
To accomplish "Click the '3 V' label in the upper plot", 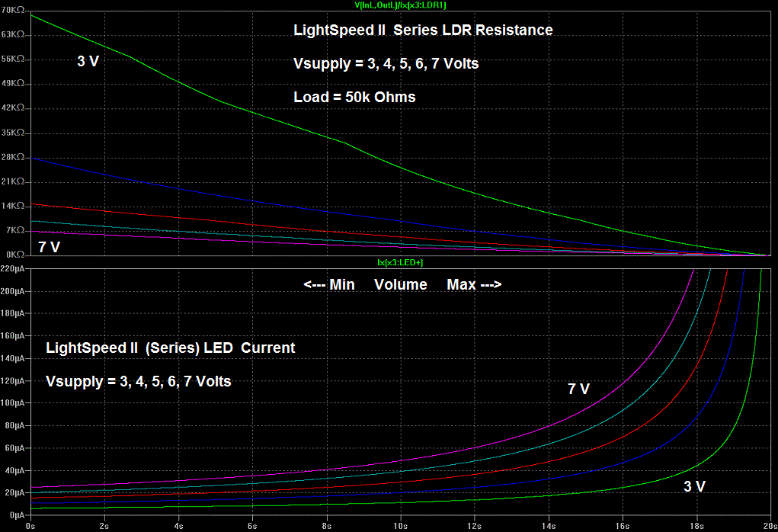I will (88, 61).
